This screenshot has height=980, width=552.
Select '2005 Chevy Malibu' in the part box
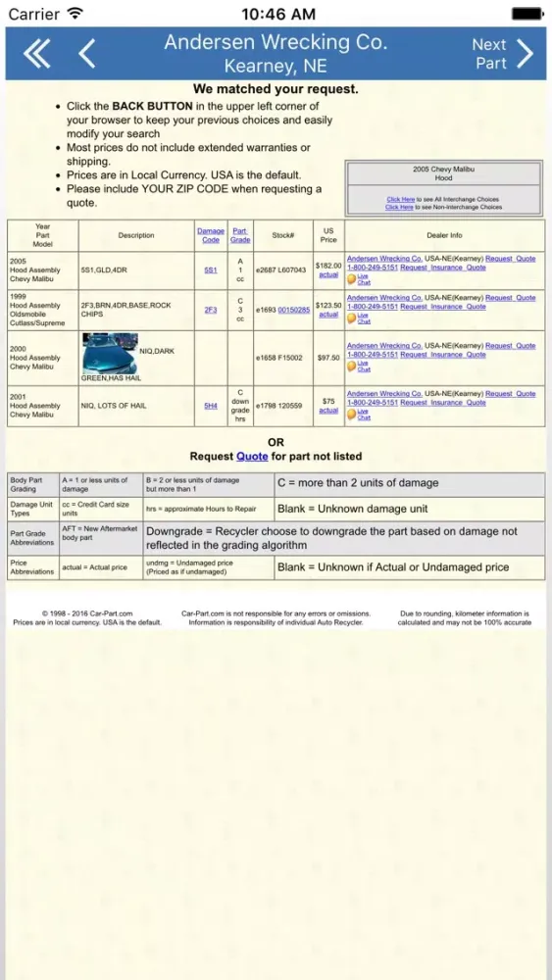tap(443, 170)
